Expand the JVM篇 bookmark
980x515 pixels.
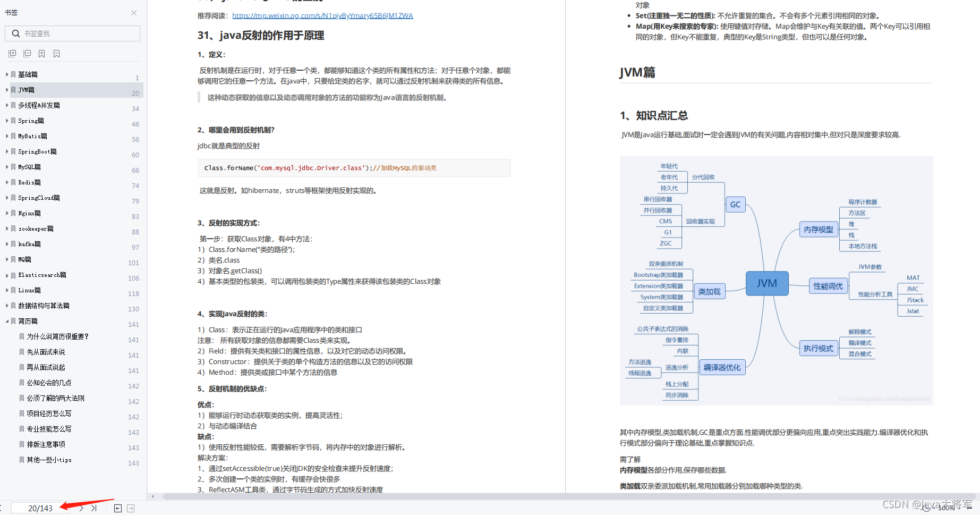tap(7, 90)
